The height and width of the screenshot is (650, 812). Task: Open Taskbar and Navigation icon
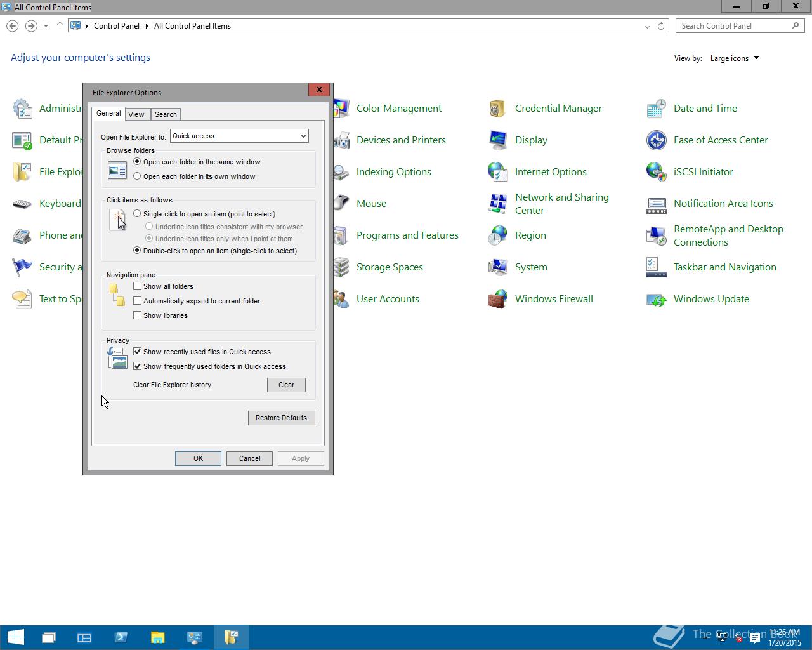(656, 267)
